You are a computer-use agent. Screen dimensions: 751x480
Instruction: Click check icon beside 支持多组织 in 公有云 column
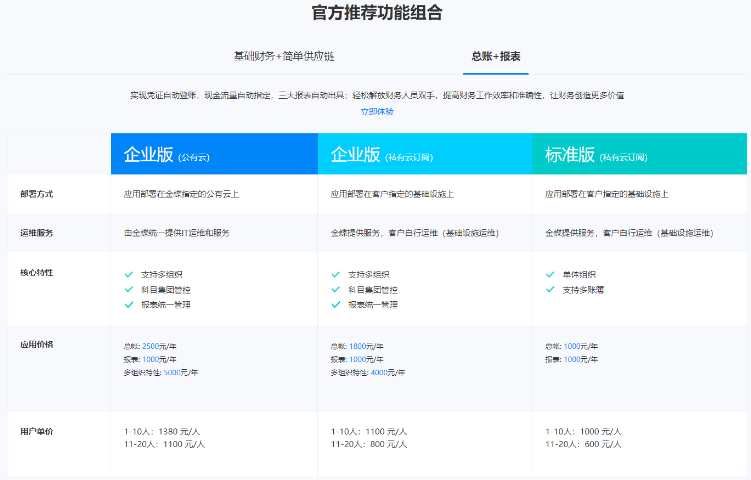pos(129,274)
